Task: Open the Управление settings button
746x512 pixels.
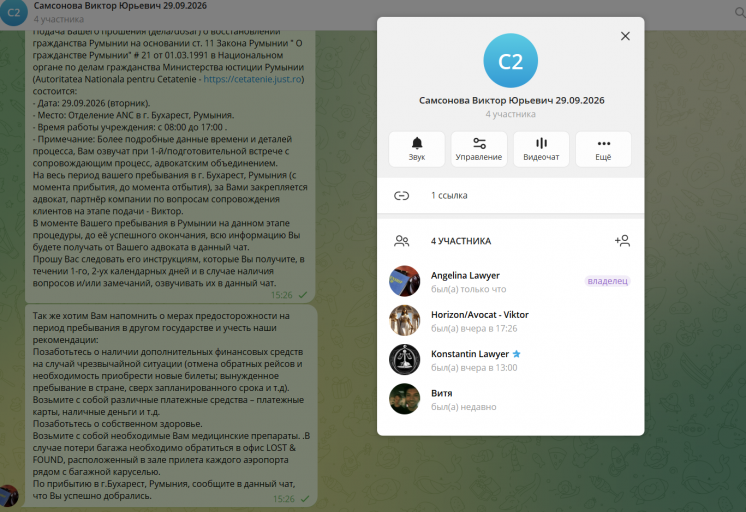Action: pos(479,149)
